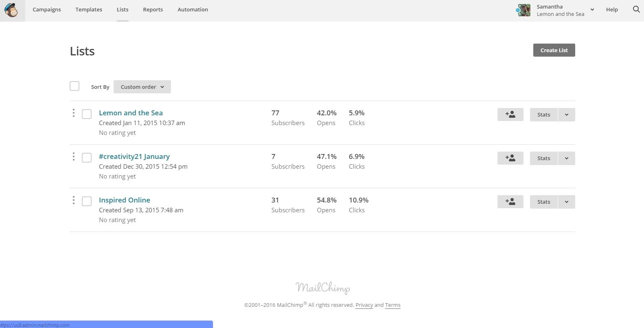The image size is (644, 328).
Task: Open the Inspired Online list link
Action: tap(125, 200)
